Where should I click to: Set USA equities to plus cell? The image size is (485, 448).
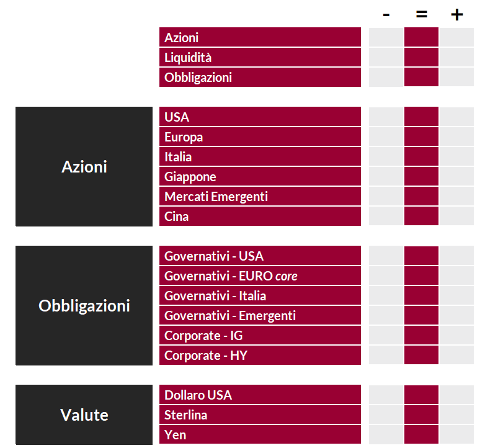click(457, 117)
